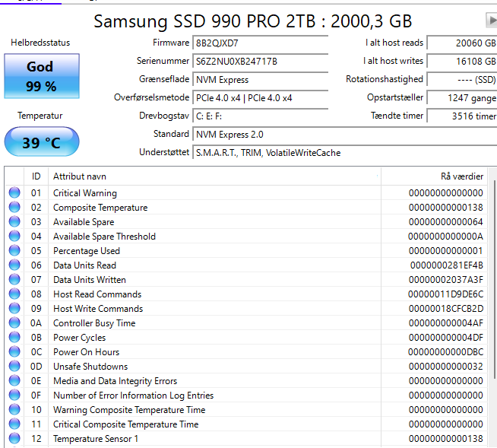The height and width of the screenshot is (448, 497).
Task: Sort by the Attribut navn column header
Action: [214, 176]
